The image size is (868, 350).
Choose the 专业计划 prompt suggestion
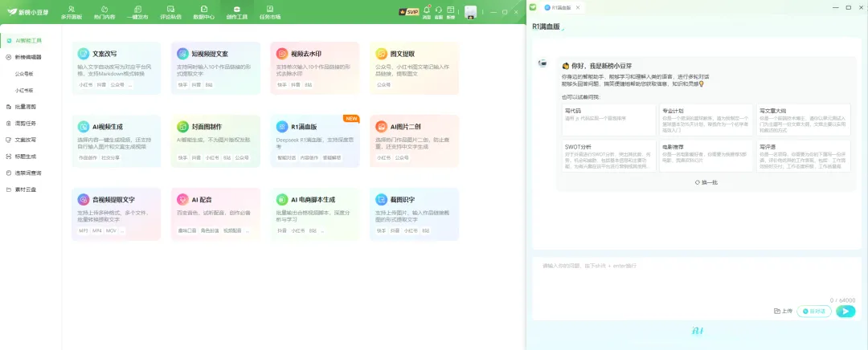[706, 120]
